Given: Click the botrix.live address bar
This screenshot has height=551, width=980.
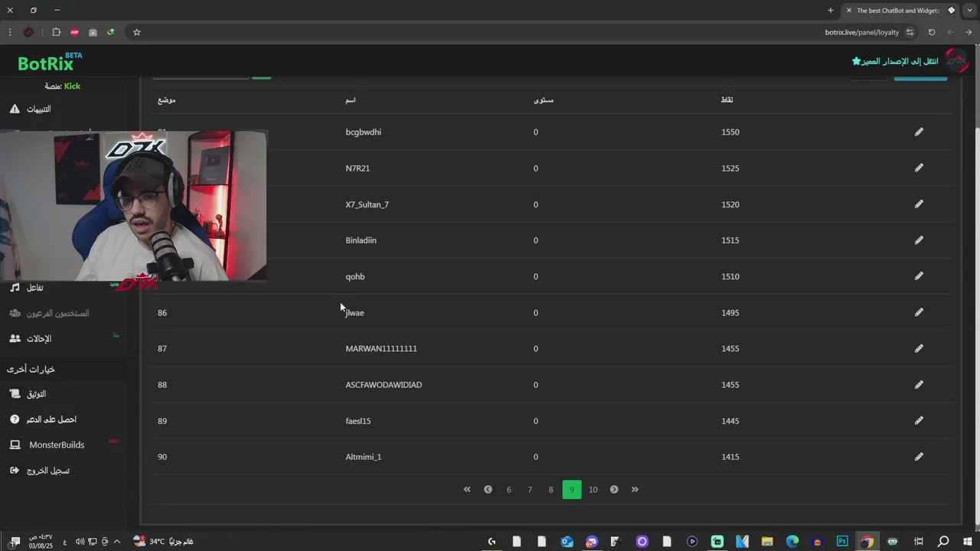Looking at the screenshot, I should click(861, 32).
